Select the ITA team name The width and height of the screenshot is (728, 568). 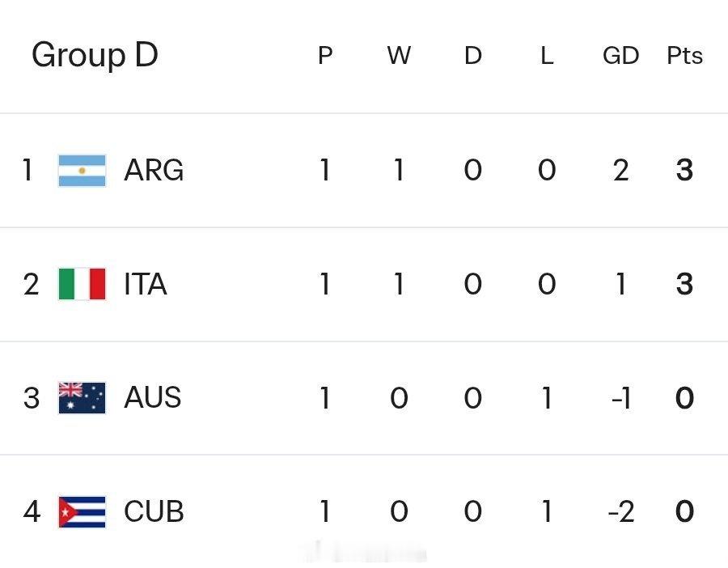coord(146,285)
